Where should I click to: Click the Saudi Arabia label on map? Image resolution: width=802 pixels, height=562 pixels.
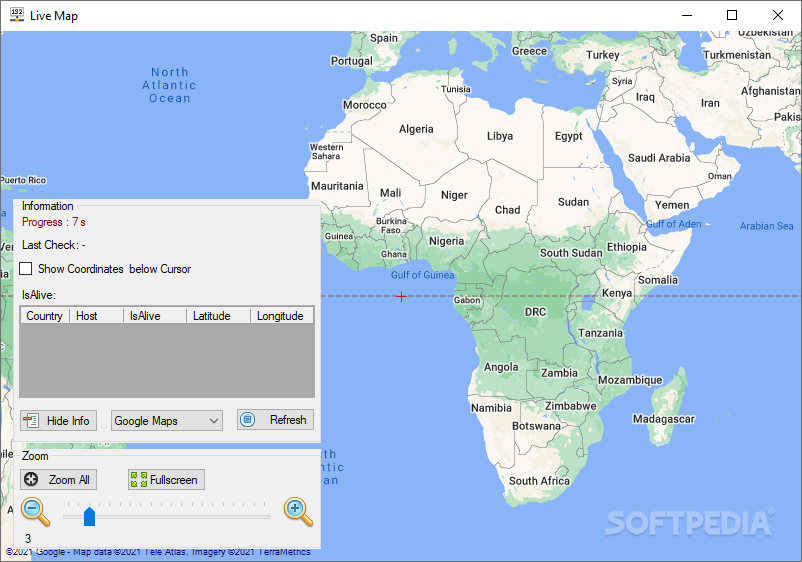tap(659, 158)
